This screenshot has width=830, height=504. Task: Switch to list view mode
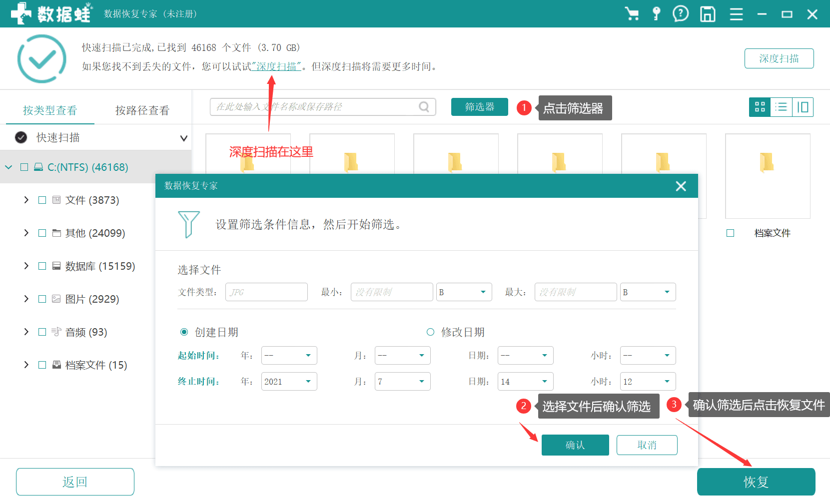pos(781,107)
